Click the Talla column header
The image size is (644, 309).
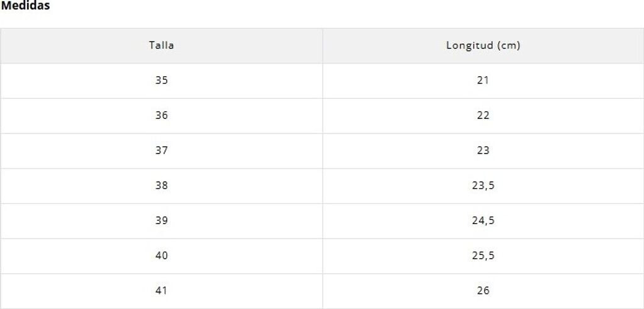tap(162, 45)
